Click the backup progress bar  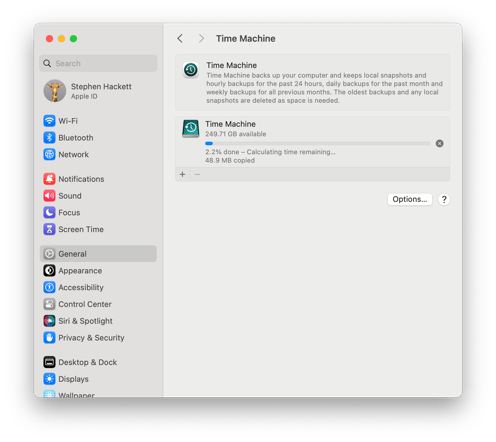317,144
